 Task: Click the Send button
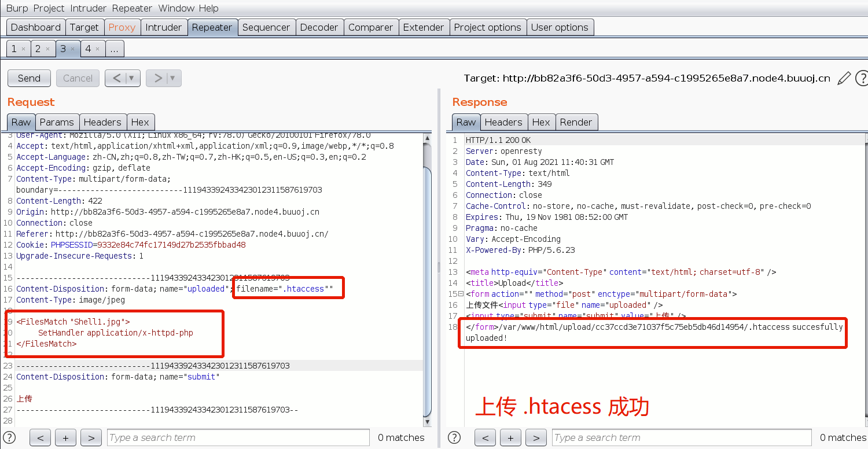pos(29,78)
